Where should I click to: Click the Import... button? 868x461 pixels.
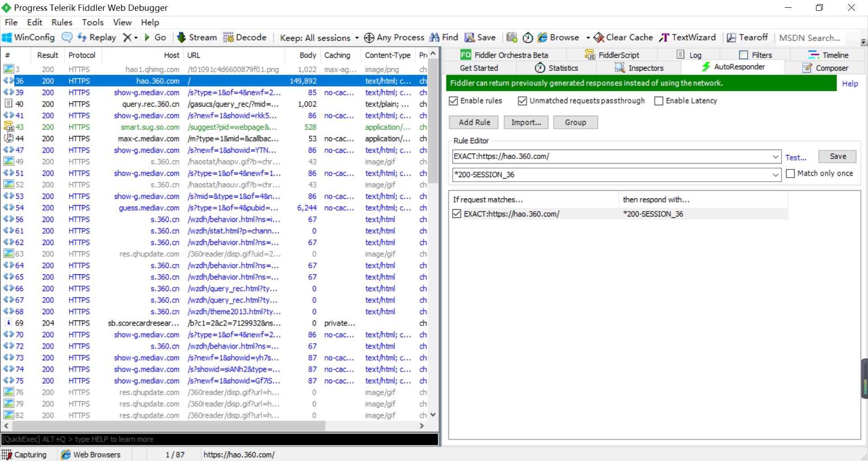click(526, 122)
